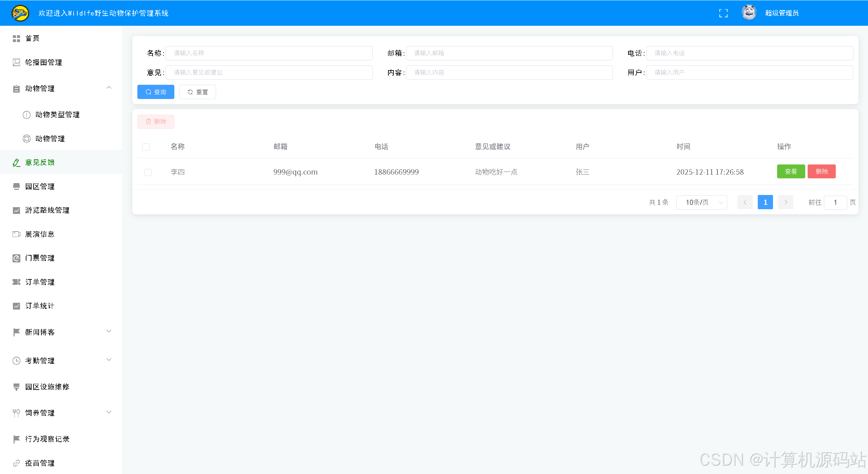
Task: Click the 动物管理 document icon in sidebar
Action: [x=16, y=89]
